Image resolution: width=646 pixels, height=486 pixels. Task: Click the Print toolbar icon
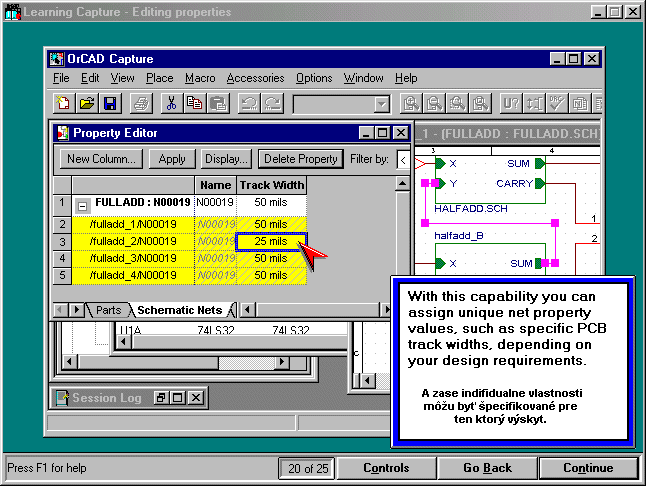[143, 103]
